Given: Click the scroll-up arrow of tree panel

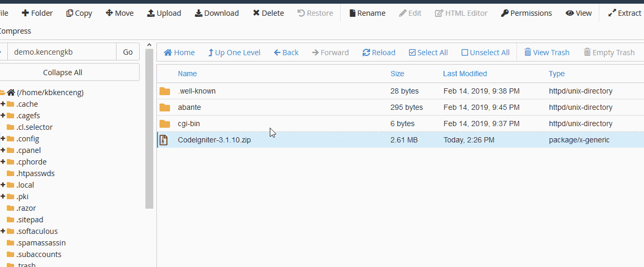Looking at the screenshot, I should 149,45.
